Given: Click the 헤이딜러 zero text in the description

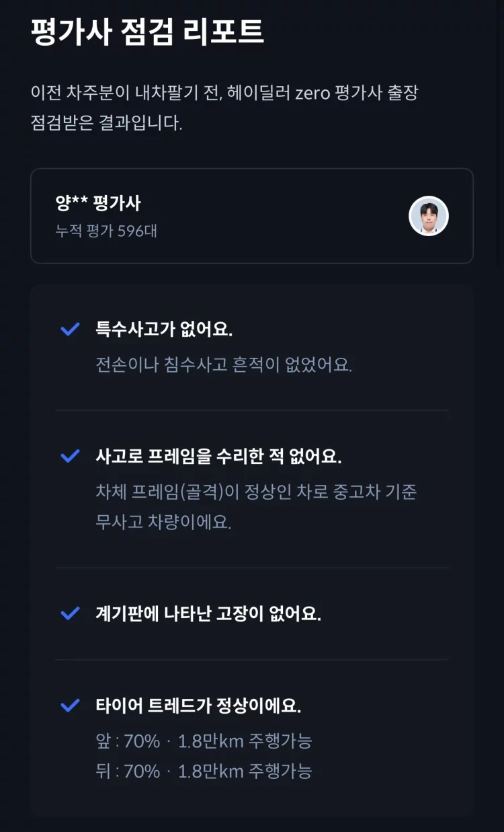Looking at the screenshot, I should click(278, 93).
